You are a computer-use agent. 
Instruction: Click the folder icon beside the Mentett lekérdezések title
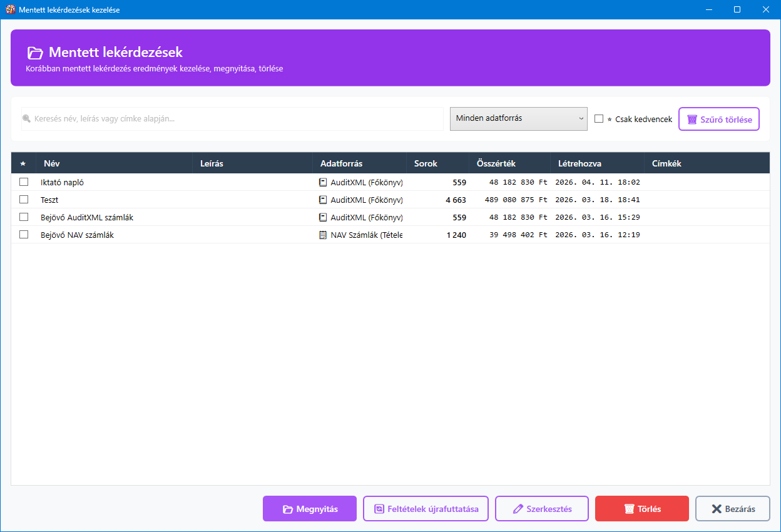click(x=35, y=53)
